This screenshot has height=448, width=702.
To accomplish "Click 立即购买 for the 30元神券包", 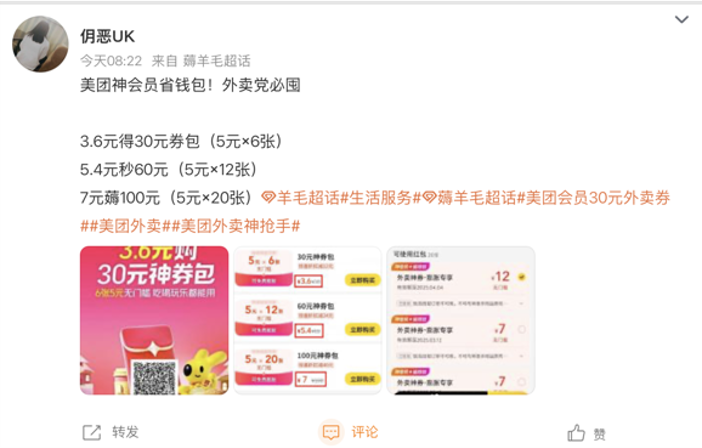I will click(x=363, y=280).
